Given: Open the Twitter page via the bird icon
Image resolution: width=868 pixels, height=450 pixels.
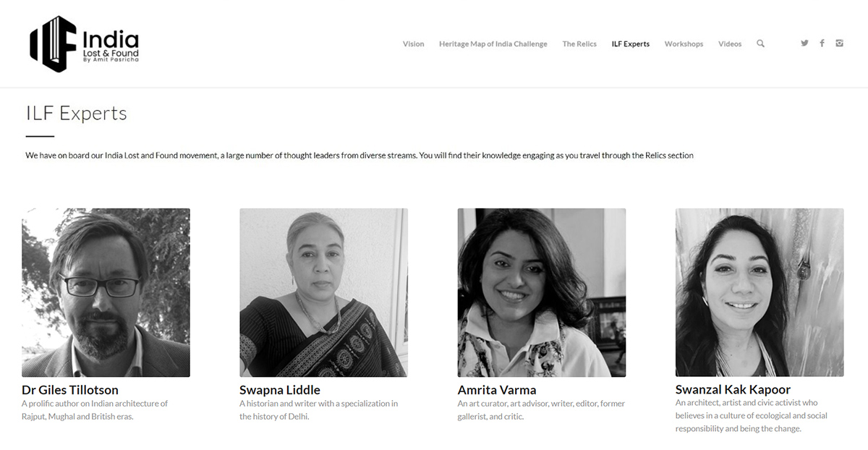Looking at the screenshot, I should point(804,43).
